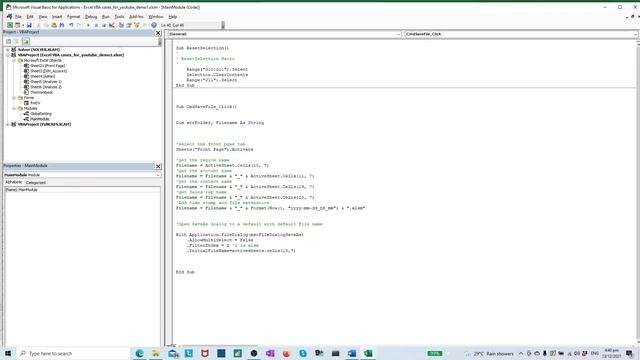This screenshot has height=360, width=640.
Task: Click the Reset (stop) toolbar icon
Action: (104, 25)
